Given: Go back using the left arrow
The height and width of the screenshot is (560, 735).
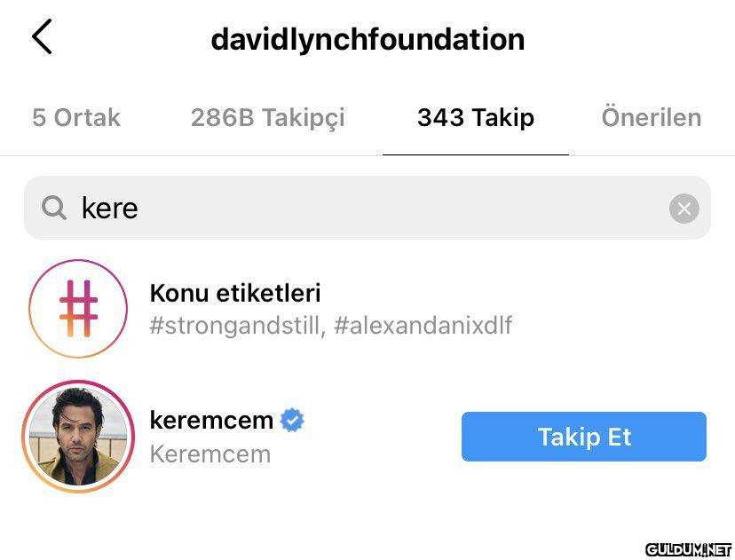Looking at the screenshot, I should pos(42,36).
